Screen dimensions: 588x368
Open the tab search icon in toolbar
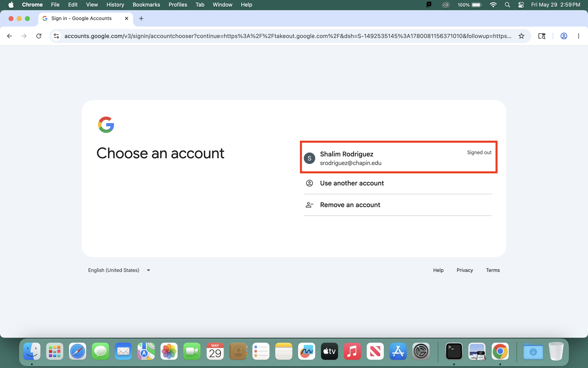(542, 36)
